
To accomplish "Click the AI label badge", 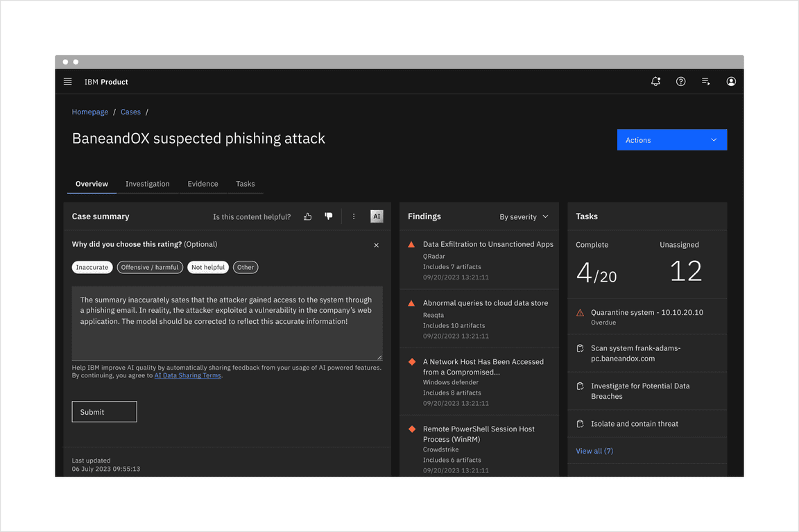I will (377, 216).
